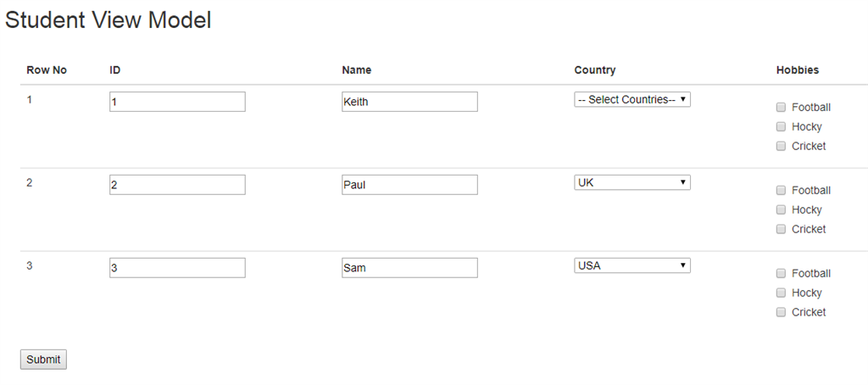Enable Cricket for the first student
Viewport: 868px width, 385px height.
click(781, 146)
